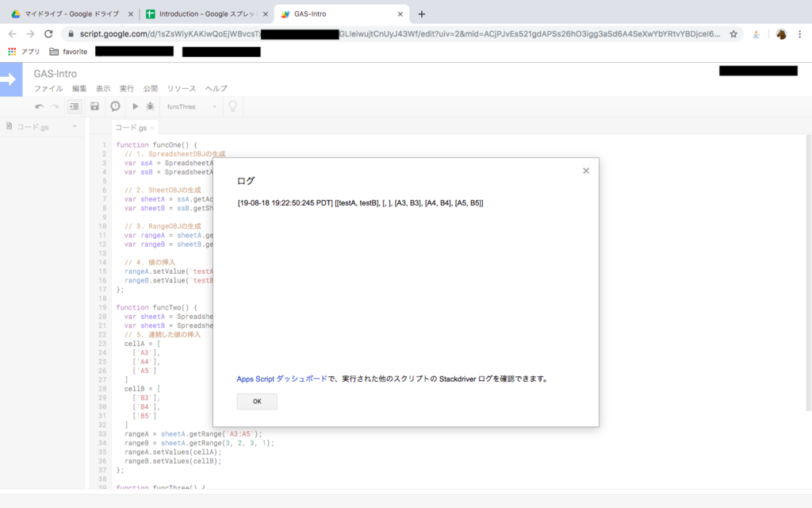812x508 pixels.
Task: Click the Debug bug icon
Action: point(151,106)
